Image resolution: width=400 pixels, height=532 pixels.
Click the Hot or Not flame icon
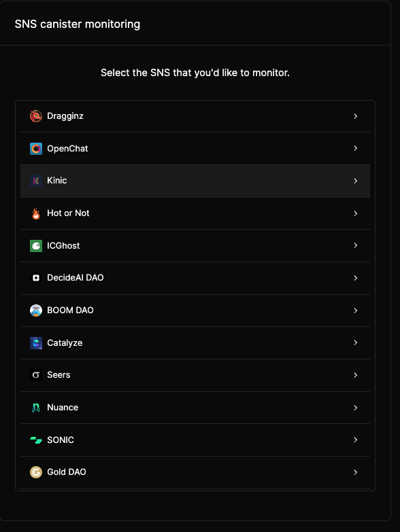[36, 213]
